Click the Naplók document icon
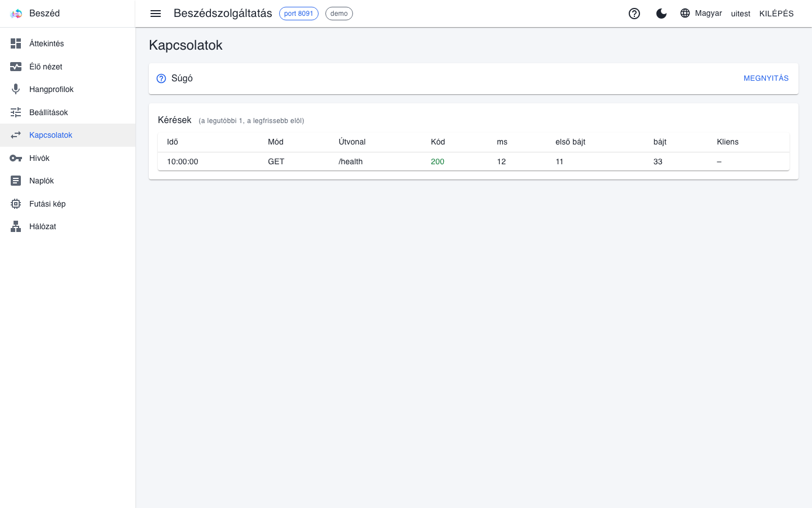812x508 pixels. tap(16, 181)
